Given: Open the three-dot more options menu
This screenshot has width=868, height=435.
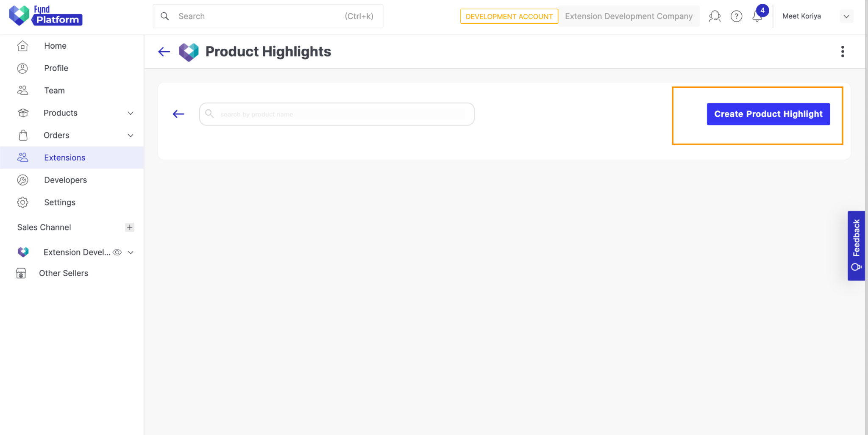Looking at the screenshot, I should (843, 52).
